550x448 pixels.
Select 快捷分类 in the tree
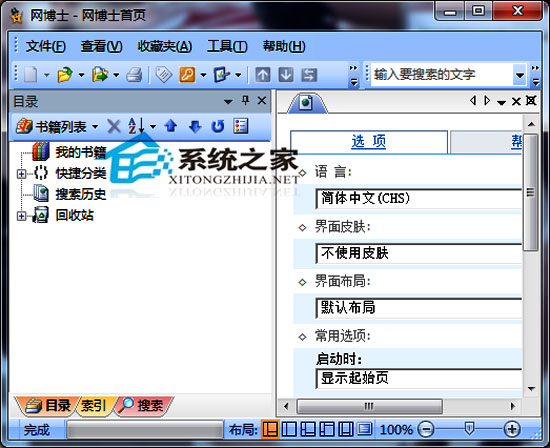pyautogui.click(x=81, y=173)
